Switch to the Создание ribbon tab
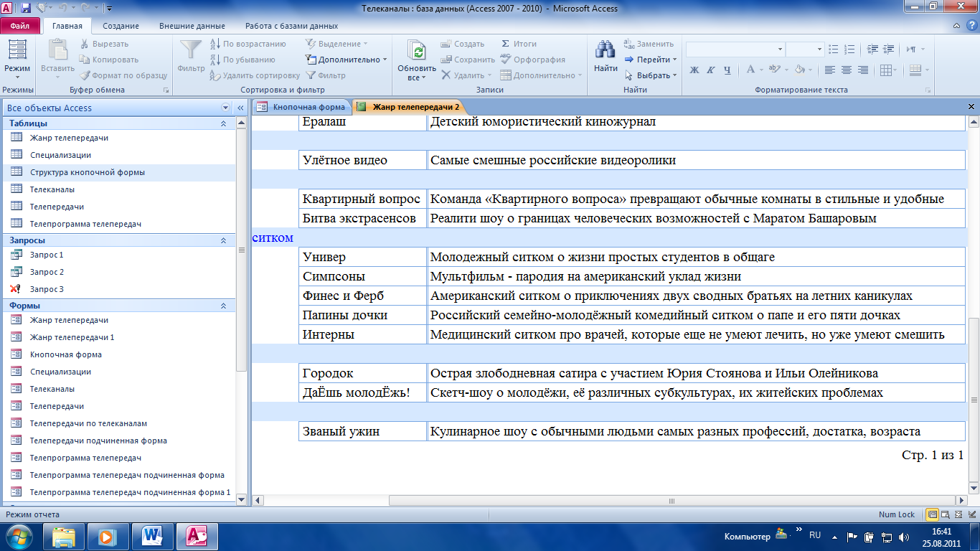Viewport: 980px width, 551px height. coord(121,26)
